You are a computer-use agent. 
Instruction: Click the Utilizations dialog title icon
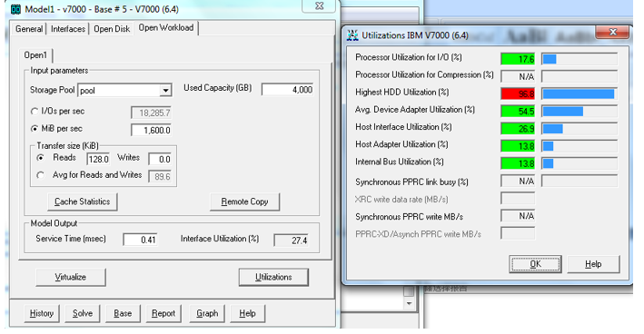352,35
